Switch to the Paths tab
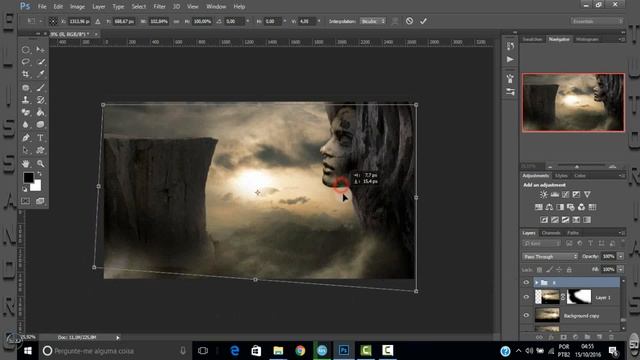Screen dimensions: 640x360 coord(573,233)
